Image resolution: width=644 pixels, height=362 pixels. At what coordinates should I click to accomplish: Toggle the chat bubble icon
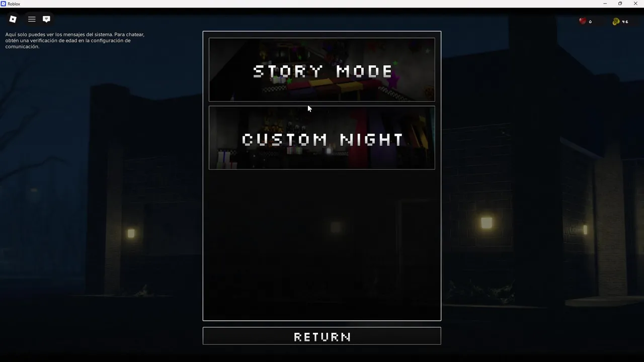coord(46,19)
